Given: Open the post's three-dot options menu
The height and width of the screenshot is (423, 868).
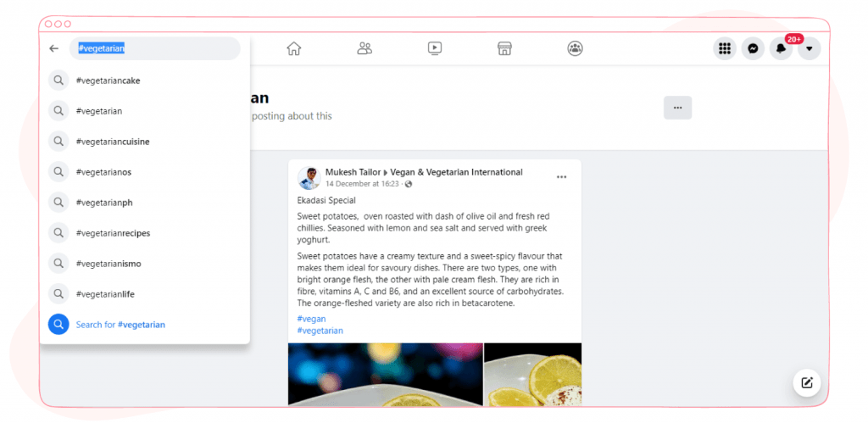Looking at the screenshot, I should coord(561,177).
